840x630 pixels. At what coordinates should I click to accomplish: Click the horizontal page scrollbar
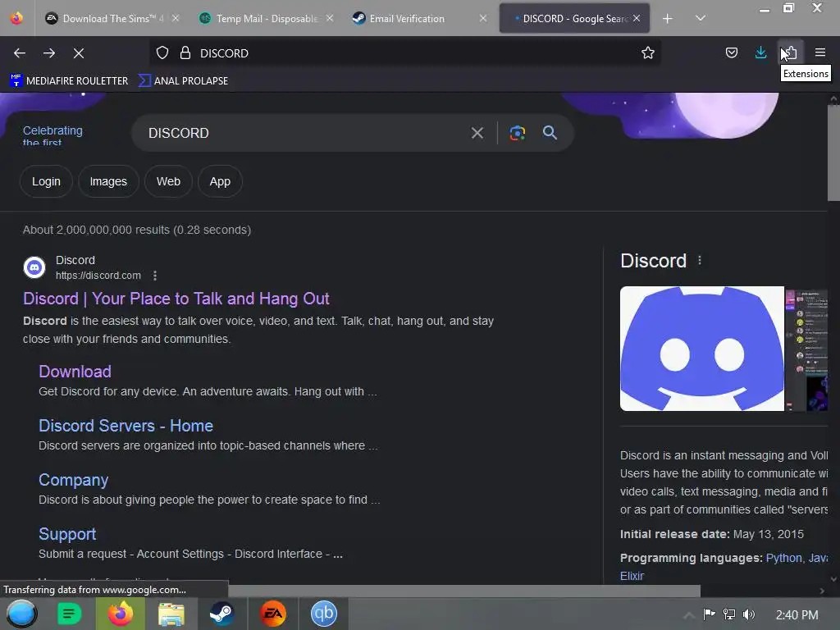(464, 591)
